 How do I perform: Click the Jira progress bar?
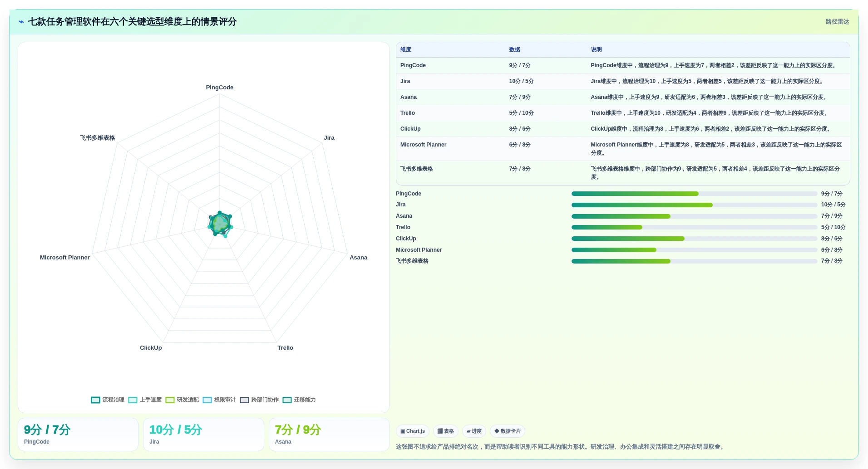[x=694, y=205]
